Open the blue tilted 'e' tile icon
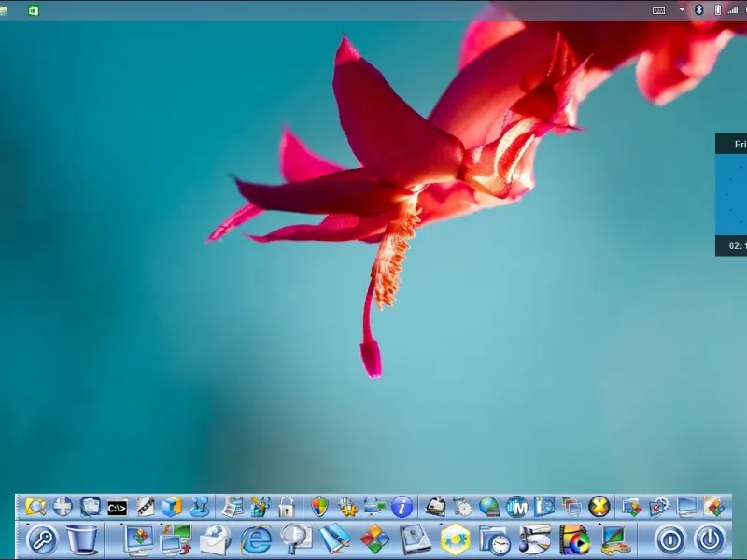Viewport: 747px width, 560px height. pos(544,506)
